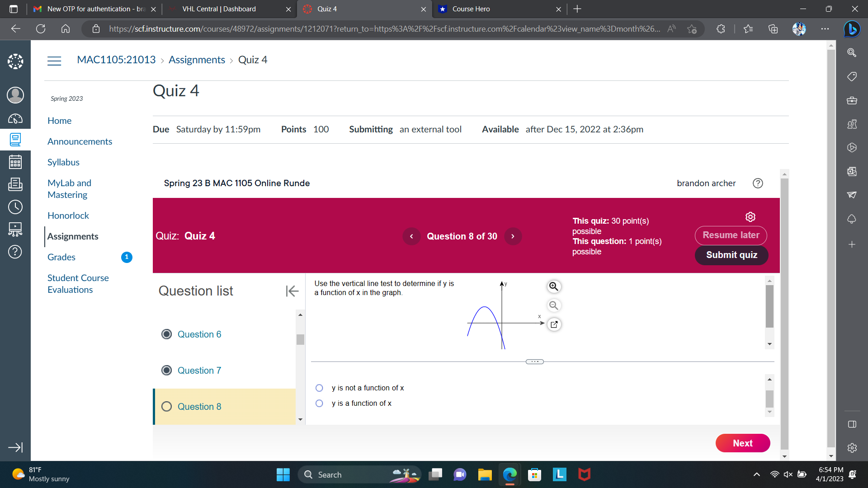Click the question list scrollbar thumb
The image size is (868, 488).
(300, 339)
